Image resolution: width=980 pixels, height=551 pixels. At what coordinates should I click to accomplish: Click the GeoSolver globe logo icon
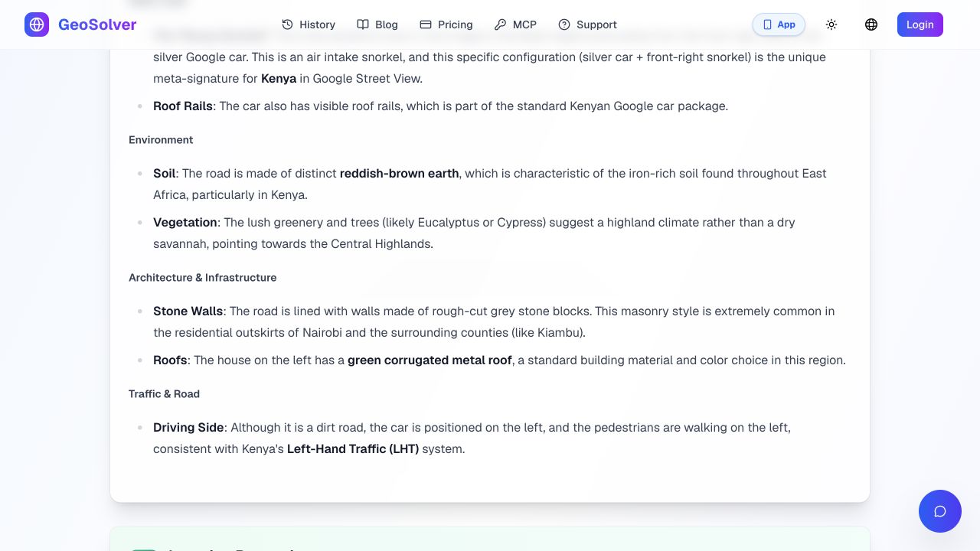(37, 24)
